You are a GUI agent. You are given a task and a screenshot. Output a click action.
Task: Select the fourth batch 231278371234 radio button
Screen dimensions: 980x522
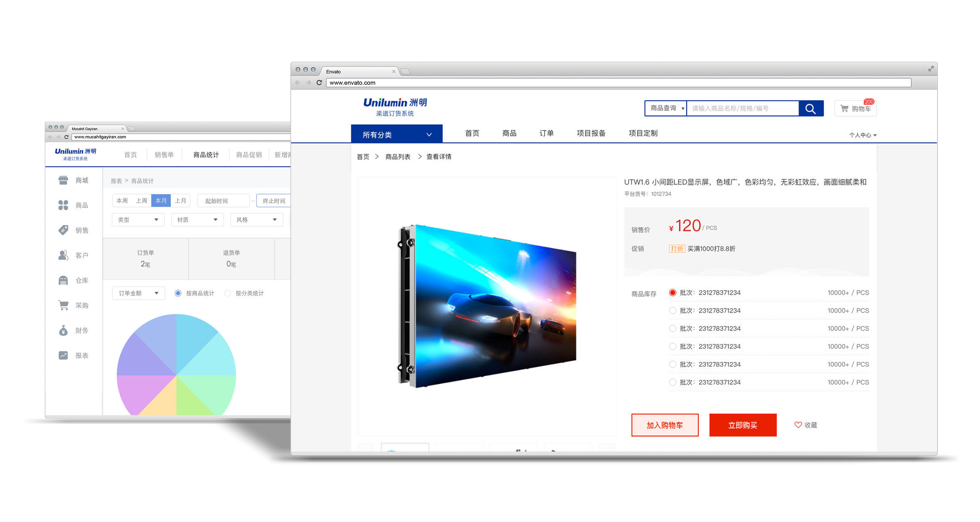click(673, 346)
